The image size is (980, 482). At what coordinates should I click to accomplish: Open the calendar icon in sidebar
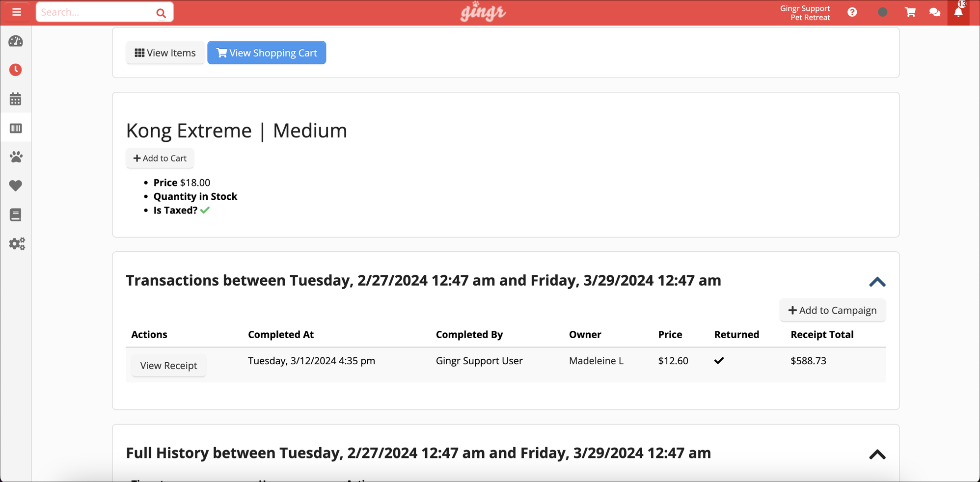(x=16, y=99)
